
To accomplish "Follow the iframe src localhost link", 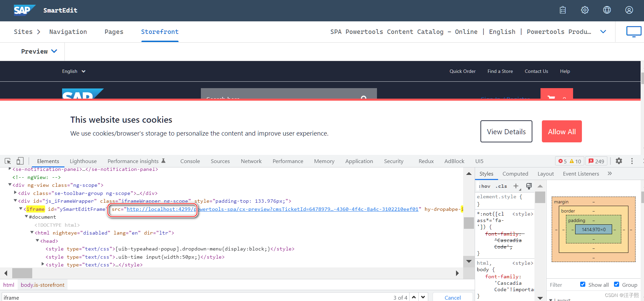I will click(272, 209).
